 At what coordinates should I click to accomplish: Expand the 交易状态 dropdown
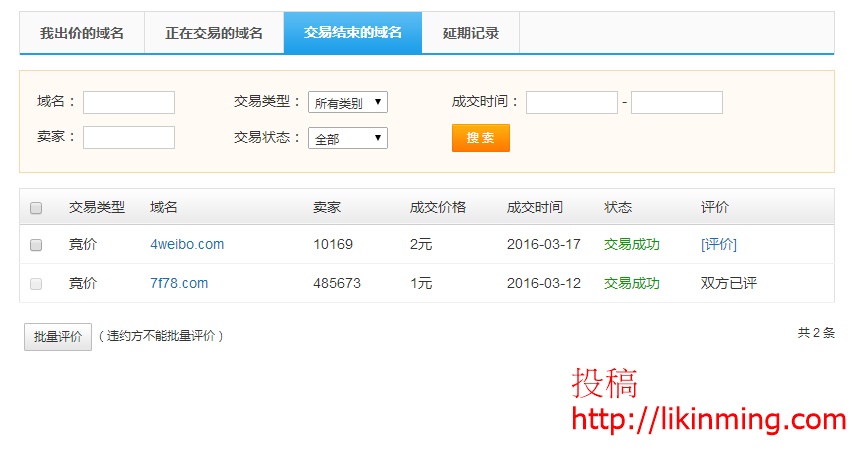(x=347, y=138)
